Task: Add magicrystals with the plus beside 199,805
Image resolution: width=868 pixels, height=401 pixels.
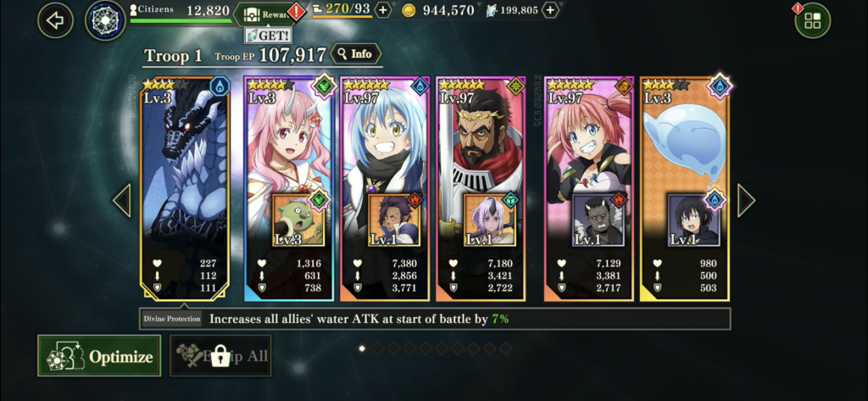Action: pos(549,10)
